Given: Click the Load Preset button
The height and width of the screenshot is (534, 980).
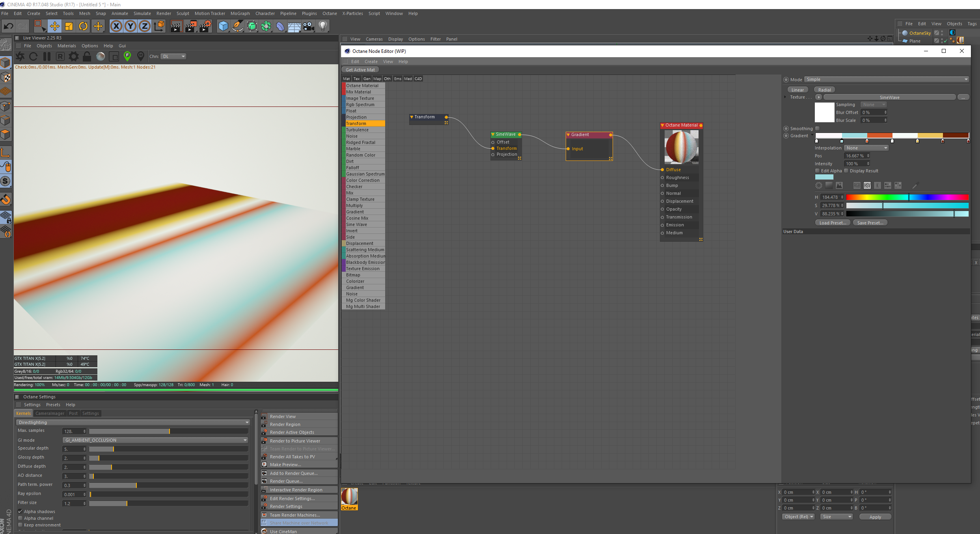Looking at the screenshot, I should [x=833, y=223].
